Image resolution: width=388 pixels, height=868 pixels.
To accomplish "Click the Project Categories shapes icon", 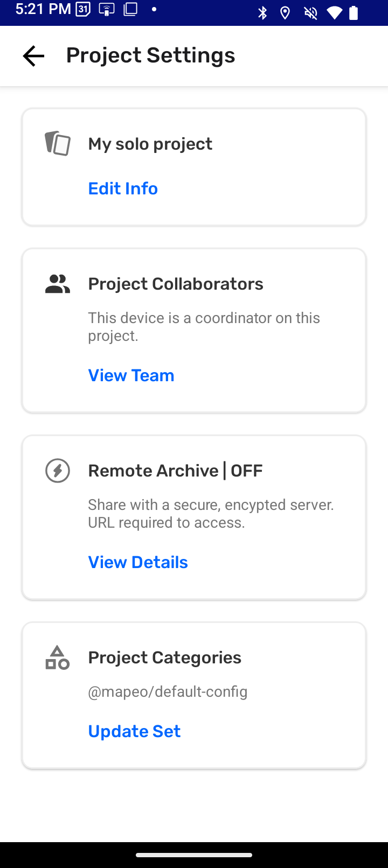I will [x=57, y=657].
